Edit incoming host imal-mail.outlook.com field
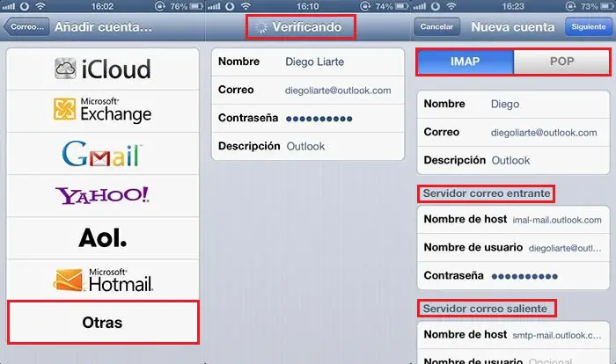Image resolution: width=616 pixels, height=364 pixels. pos(513,220)
